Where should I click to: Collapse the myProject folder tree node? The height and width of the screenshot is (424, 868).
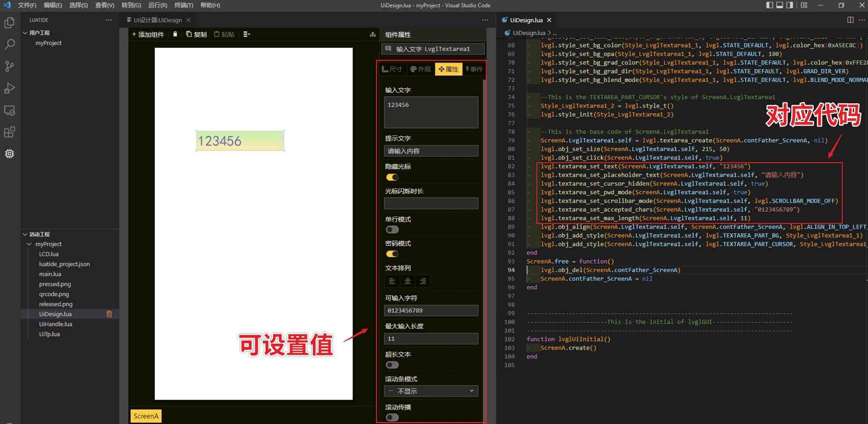point(29,244)
